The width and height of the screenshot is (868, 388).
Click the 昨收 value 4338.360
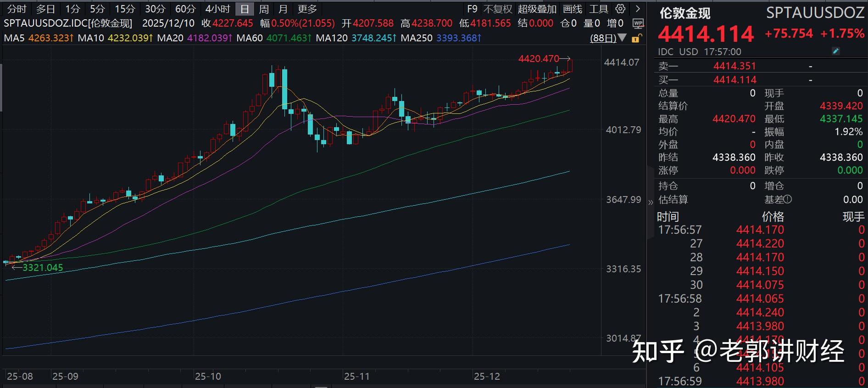pos(841,157)
